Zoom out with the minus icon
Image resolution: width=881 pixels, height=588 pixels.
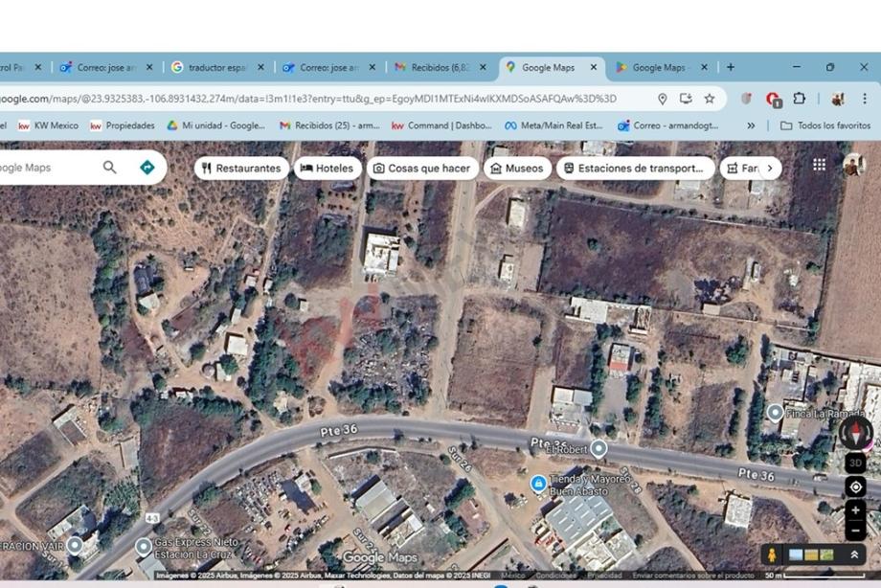[x=855, y=532]
